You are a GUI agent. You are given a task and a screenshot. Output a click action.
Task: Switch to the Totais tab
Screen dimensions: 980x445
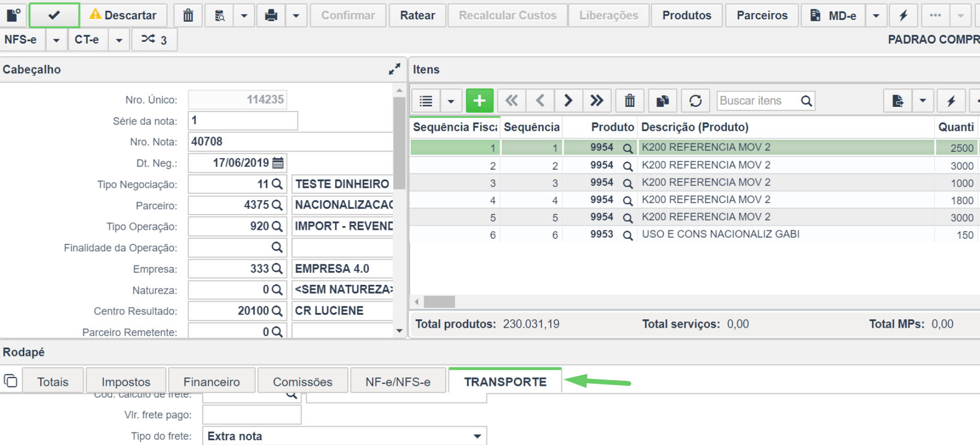coord(53,382)
